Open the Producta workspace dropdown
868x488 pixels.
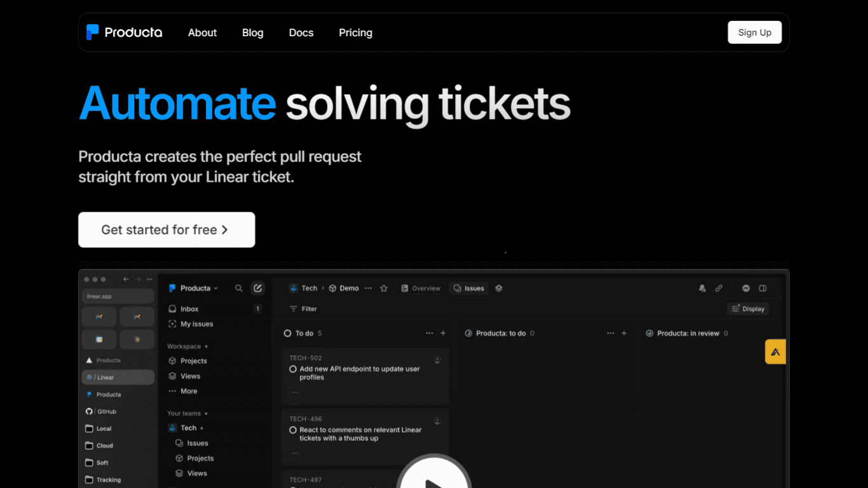tap(193, 288)
